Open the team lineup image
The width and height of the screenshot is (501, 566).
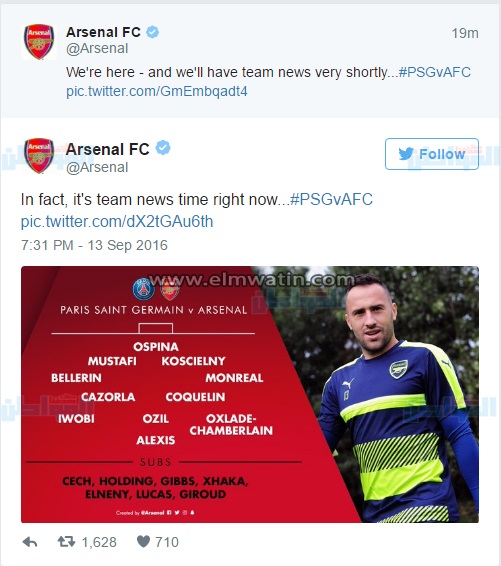(x=250, y=394)
